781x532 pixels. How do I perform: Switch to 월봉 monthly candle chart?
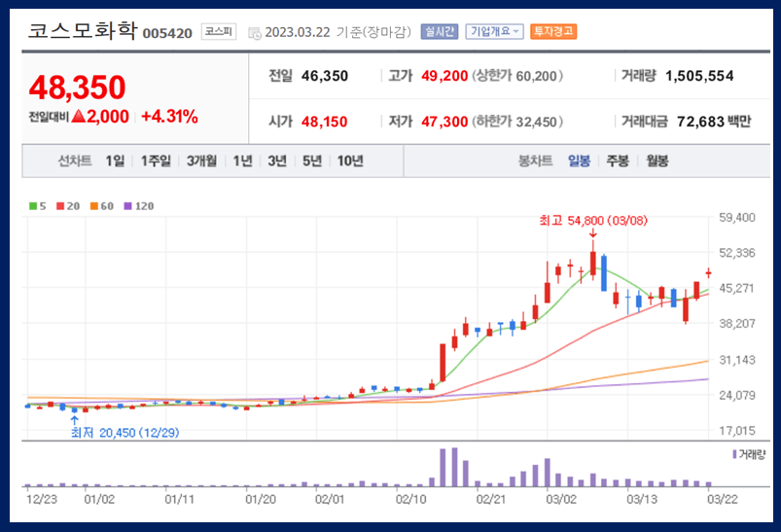tap(657, 160)
